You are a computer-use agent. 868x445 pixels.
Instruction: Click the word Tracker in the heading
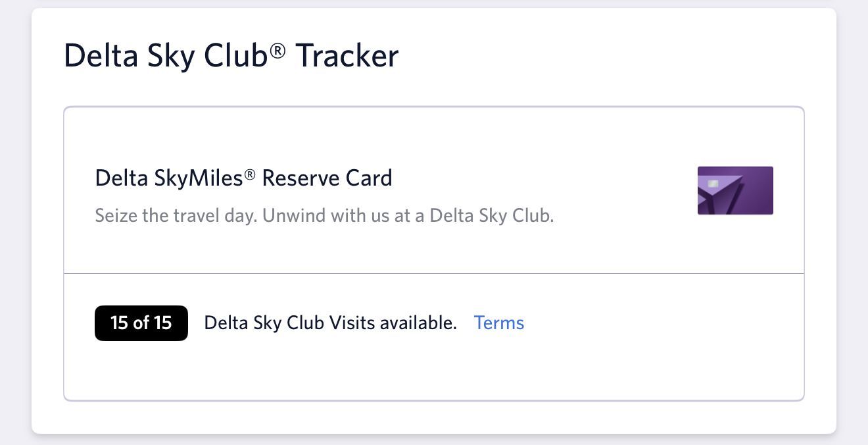point(347,56)
